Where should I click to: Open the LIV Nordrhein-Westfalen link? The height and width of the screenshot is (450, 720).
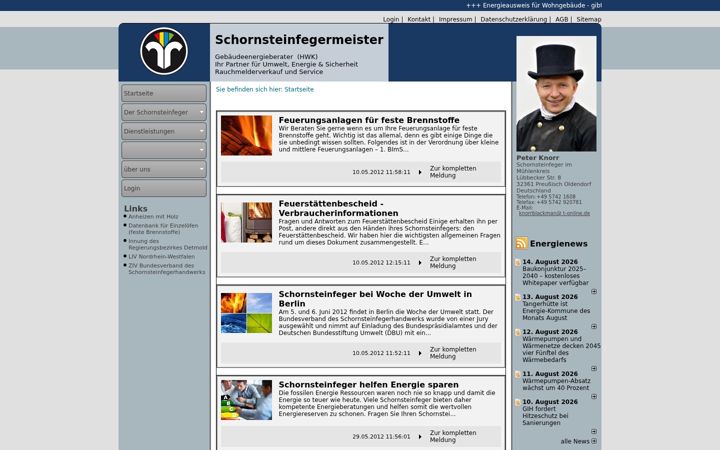[161, 257]
